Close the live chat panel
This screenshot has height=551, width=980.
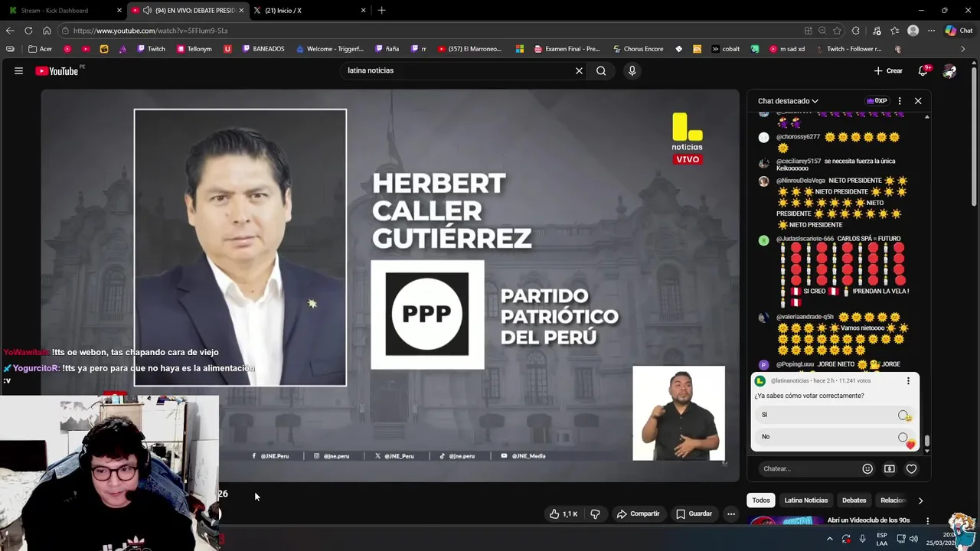tap(918, 101)
